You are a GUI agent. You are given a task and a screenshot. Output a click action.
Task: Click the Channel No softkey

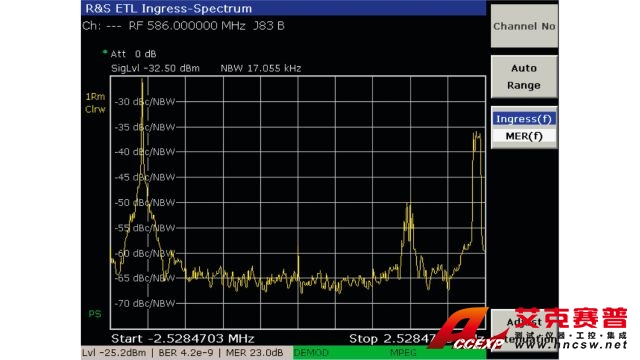(524, 26)
